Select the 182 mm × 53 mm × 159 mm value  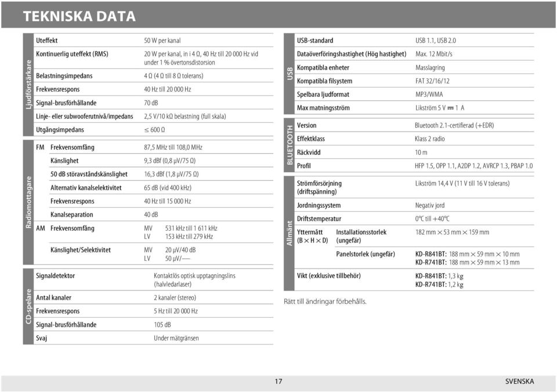pos(452,232)
